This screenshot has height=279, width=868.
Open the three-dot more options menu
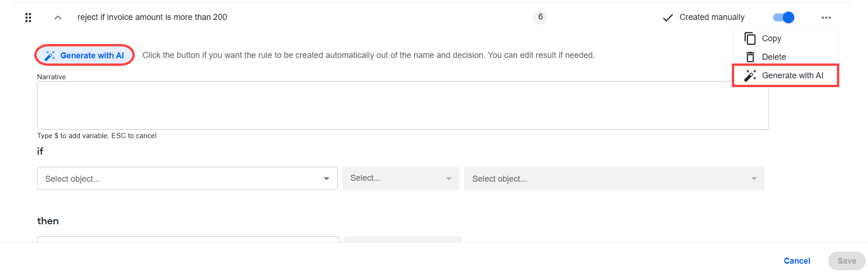click(x=826, y=18)
